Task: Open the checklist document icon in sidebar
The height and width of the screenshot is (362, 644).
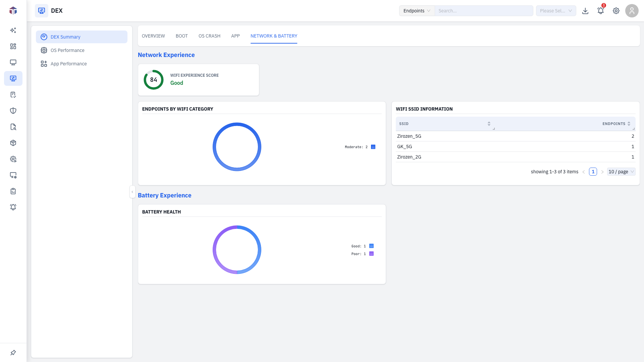Action: [x=13, y=95]
